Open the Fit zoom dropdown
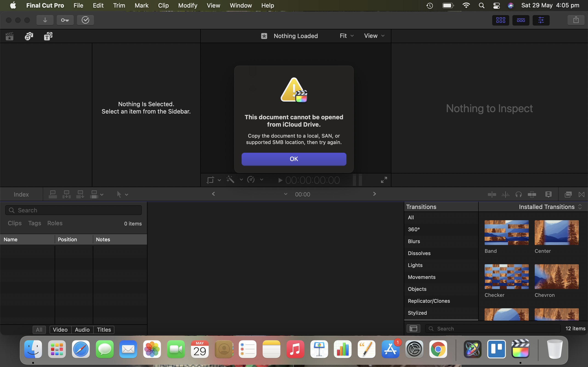The image size is (588, 367). pos(346,36)
